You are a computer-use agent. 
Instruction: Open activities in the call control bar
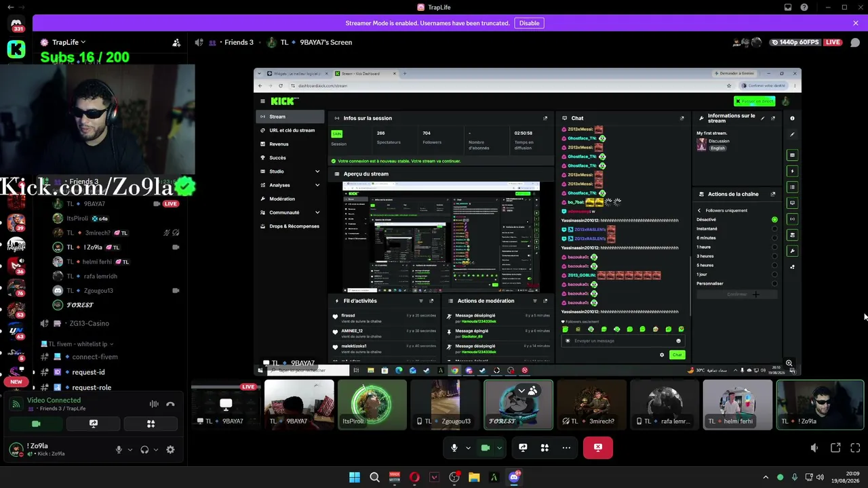(545, 448)
